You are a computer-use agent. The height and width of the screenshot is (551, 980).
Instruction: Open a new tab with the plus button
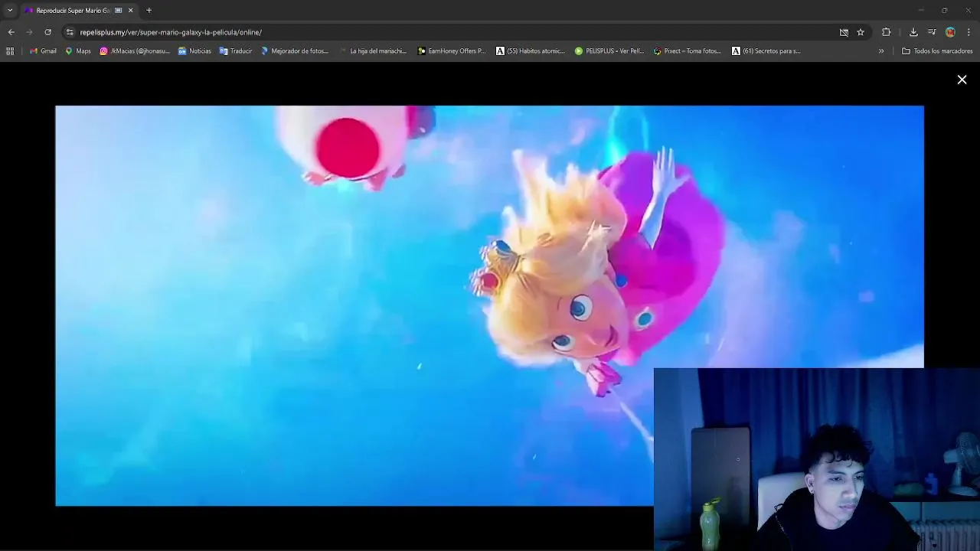pos(149,10)
